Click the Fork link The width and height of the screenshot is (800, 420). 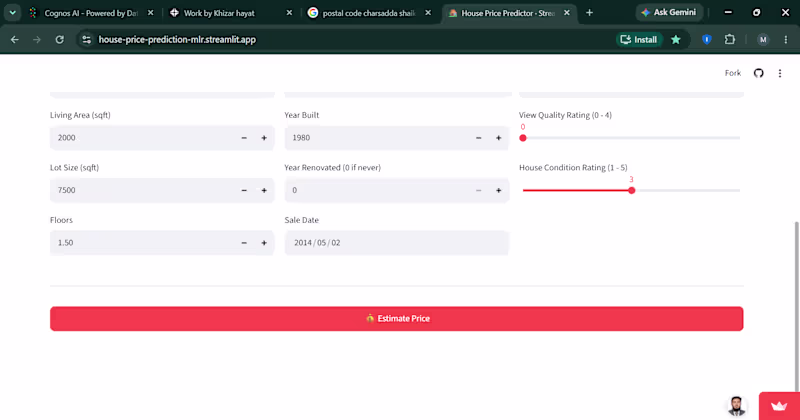tap(733, 73)
